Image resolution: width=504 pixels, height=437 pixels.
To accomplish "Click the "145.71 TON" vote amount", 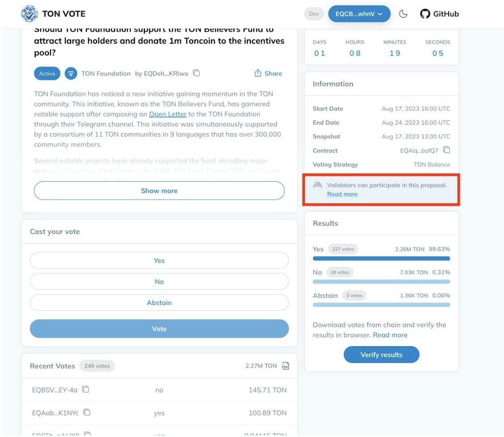I will [x=267, y=390].
